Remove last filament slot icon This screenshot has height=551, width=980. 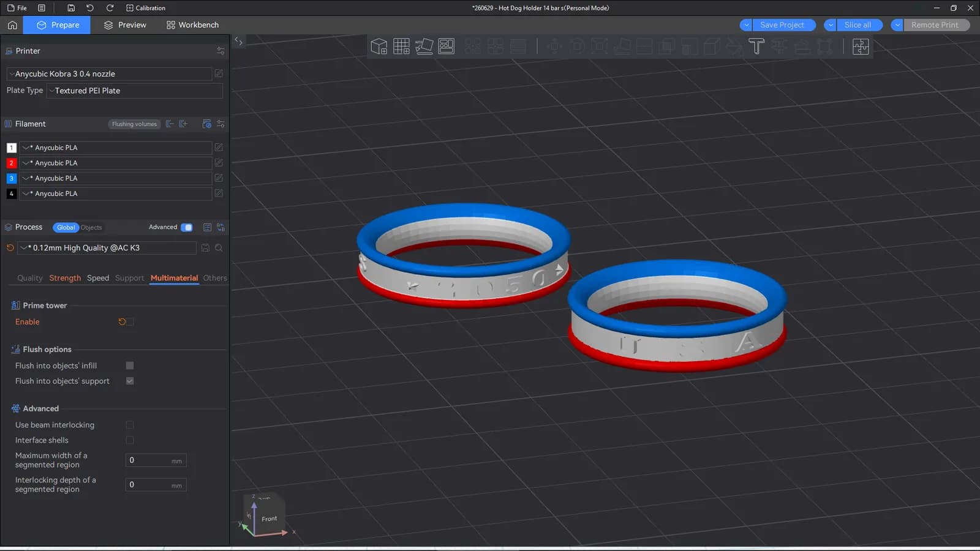coord(170,124)
